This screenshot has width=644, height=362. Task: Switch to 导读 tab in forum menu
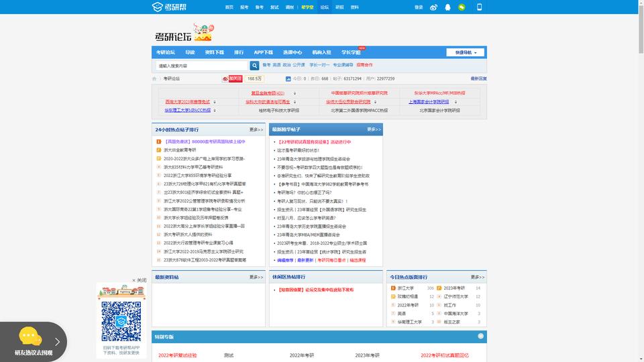coord(190,52)
